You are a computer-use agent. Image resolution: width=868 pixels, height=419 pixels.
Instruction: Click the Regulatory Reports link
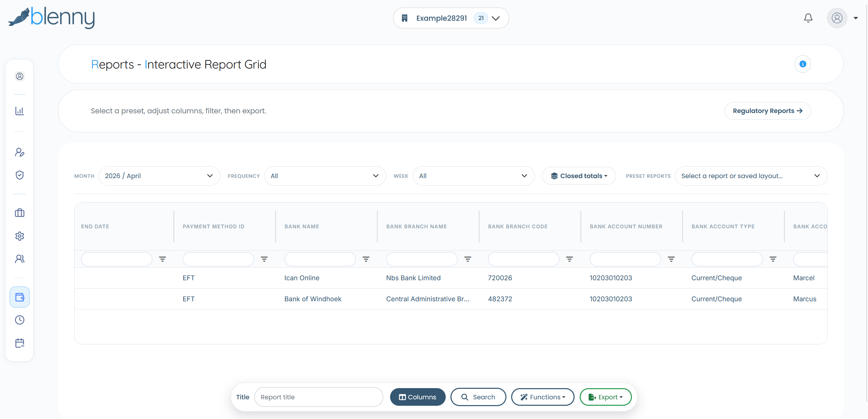[x=768, y=111]
